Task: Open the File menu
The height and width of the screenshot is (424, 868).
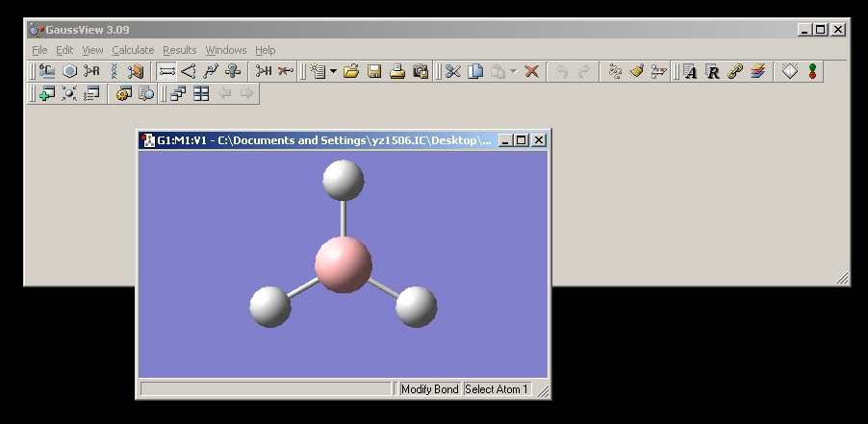Action: [x=39, y=50]
